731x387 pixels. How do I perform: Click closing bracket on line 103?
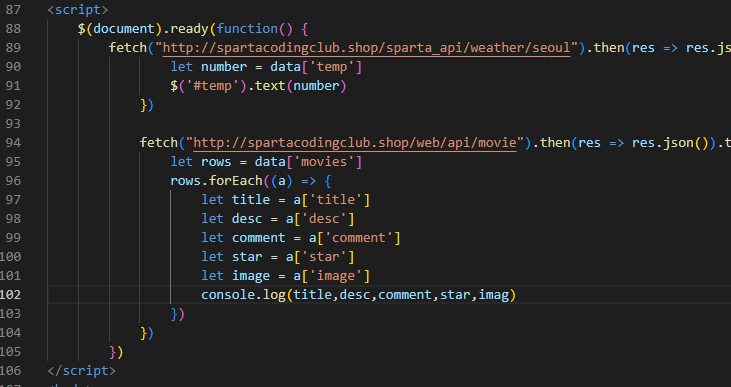[x=178, y=314]
